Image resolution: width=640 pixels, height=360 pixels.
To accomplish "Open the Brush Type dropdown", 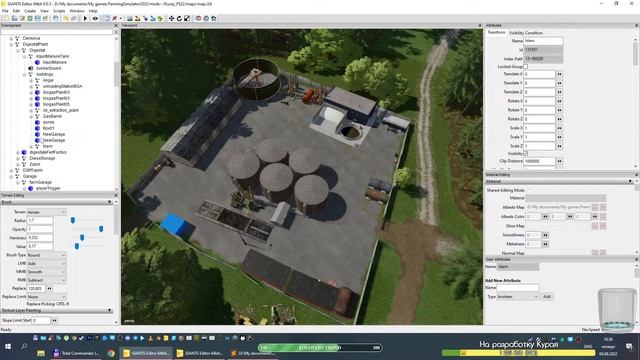I will (46, 255).
